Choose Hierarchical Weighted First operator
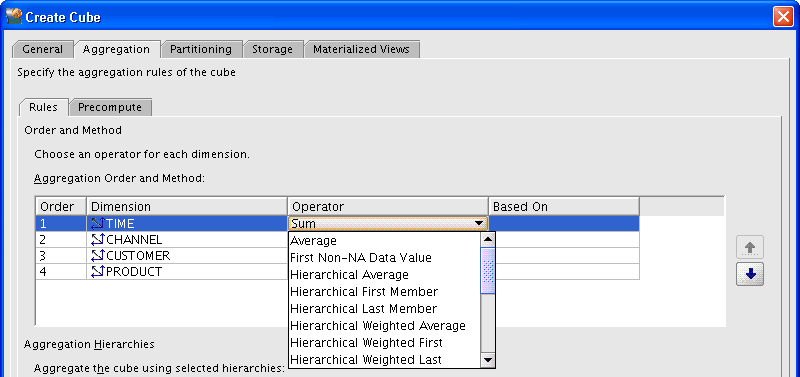The height and width of the screenshot is (377, 800). click(384, 342)
